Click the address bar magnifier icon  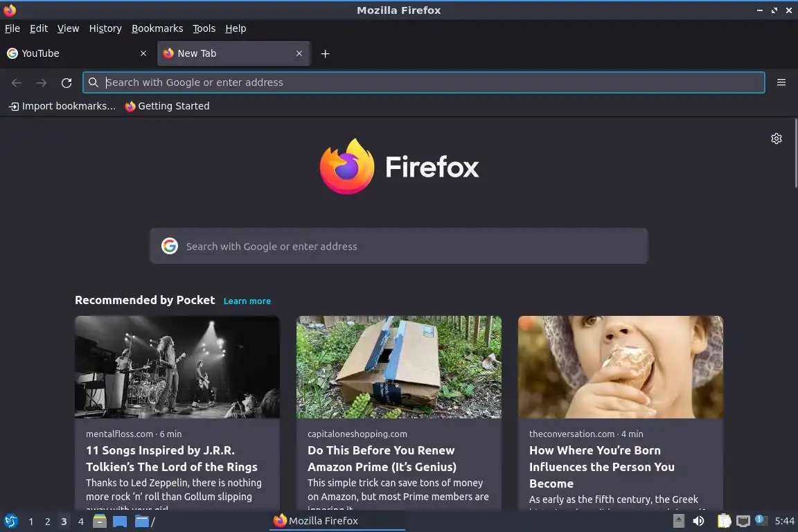click(x=93, y=82)
